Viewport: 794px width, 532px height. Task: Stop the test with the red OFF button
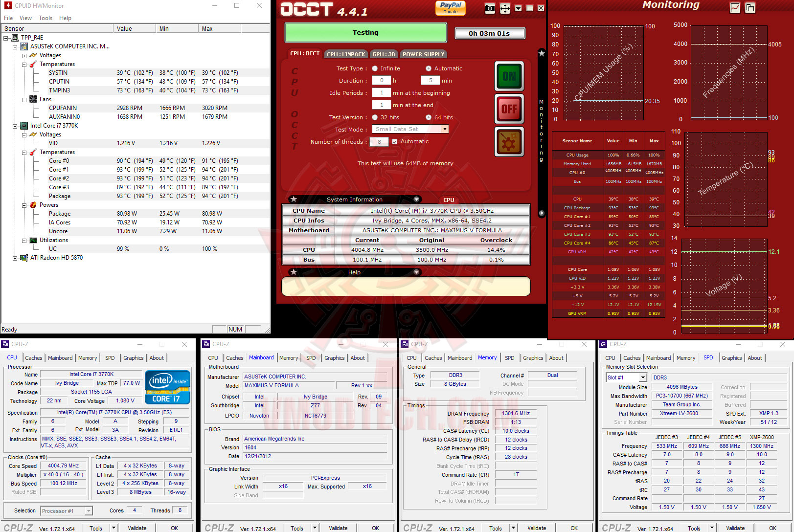[509, 109]
